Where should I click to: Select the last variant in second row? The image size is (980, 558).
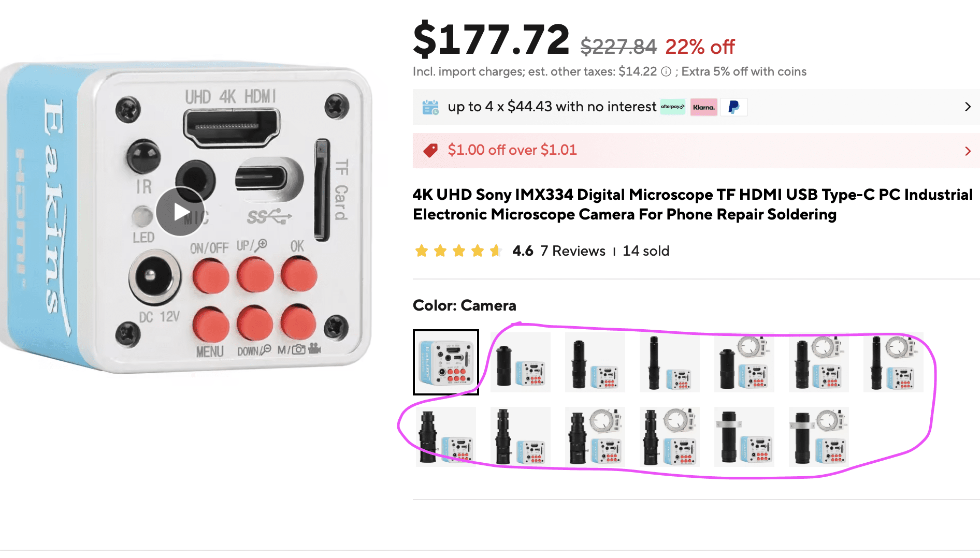tap(818, 437)
